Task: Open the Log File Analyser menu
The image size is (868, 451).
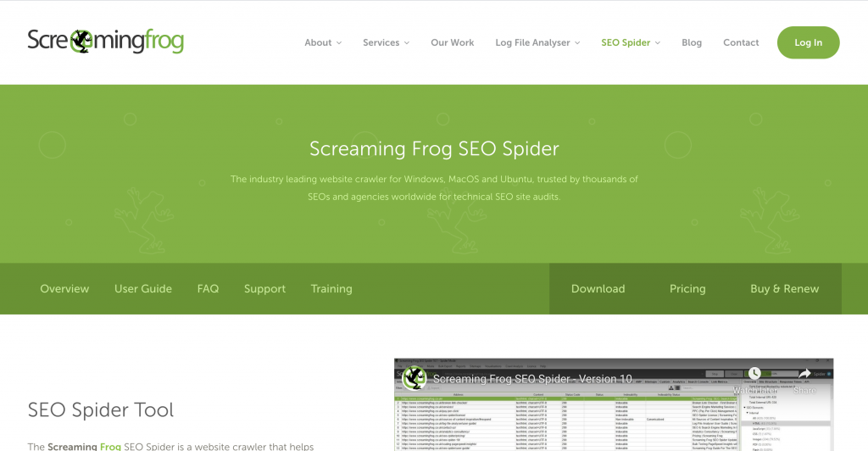Action: tap(532, 42)
